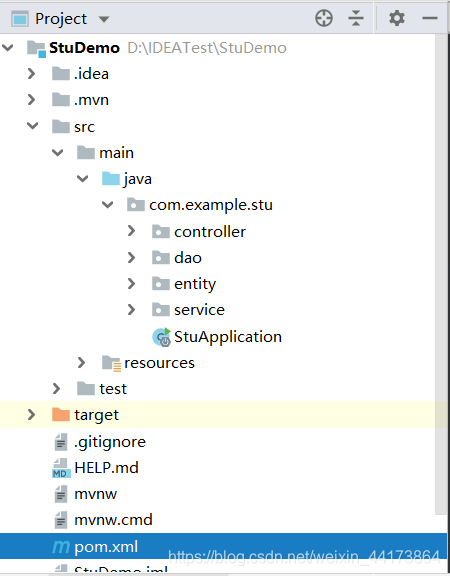Click the locate/scroll-from-source target icon
The height and width of the screenshot is (576, 450).
click(x=324, y=18)
